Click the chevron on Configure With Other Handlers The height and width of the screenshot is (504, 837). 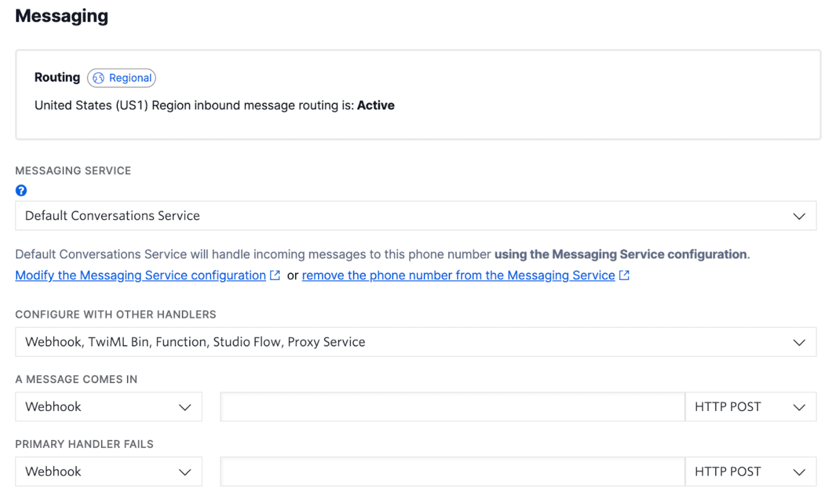point(799,341)
